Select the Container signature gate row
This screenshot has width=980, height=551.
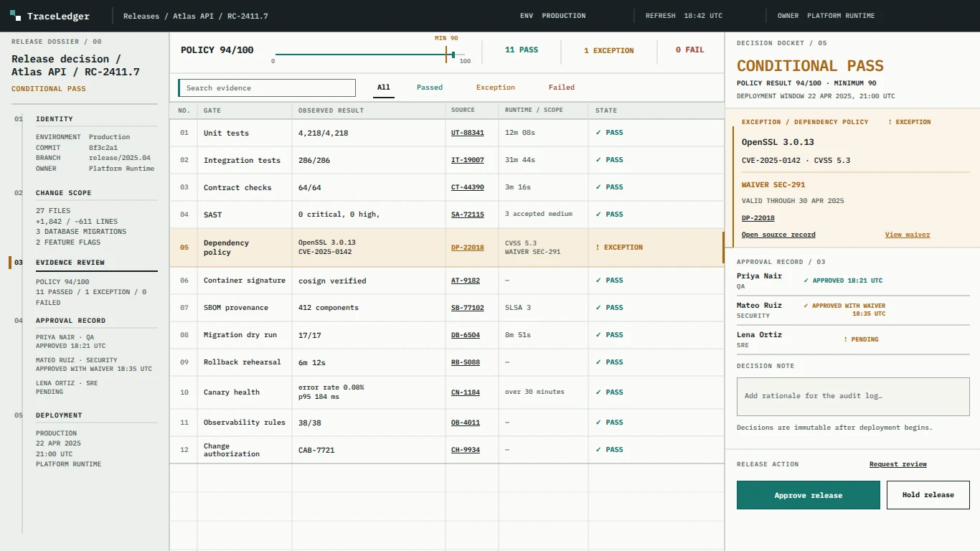[446, 281]
